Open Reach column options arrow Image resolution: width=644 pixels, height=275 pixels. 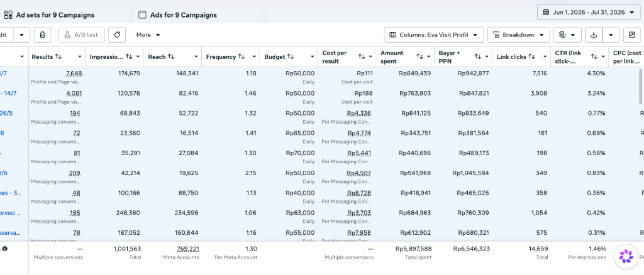point(196,57)
